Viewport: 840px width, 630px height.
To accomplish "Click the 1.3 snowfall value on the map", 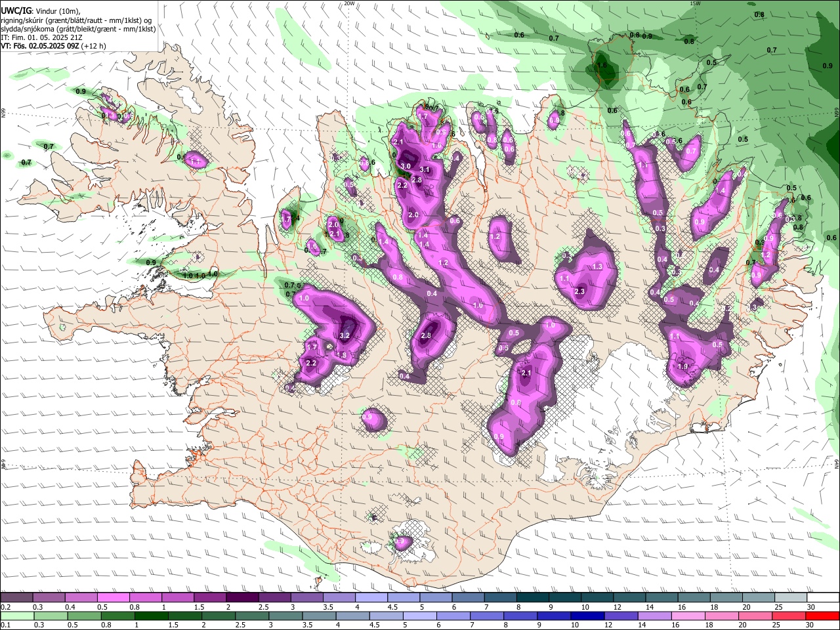I will [597, 266].
